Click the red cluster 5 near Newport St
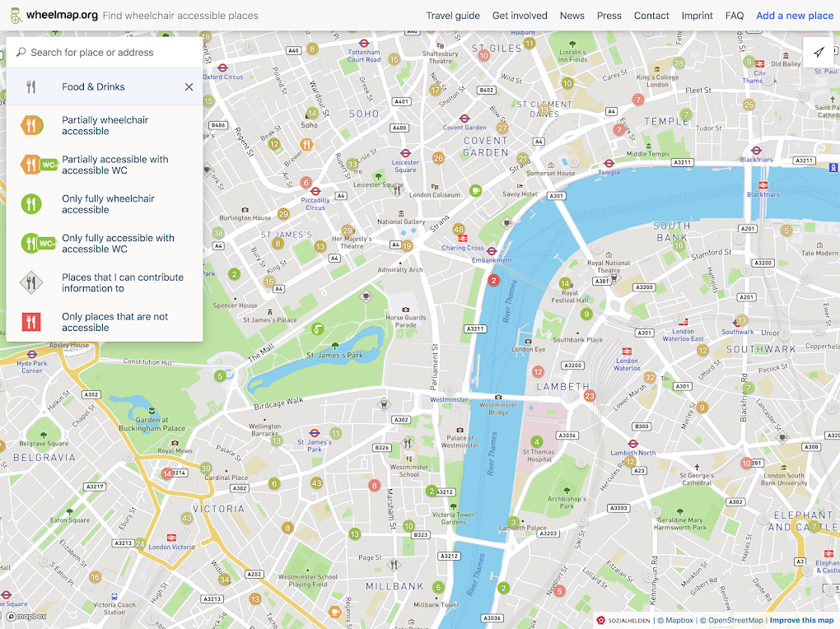 point(559,591)
